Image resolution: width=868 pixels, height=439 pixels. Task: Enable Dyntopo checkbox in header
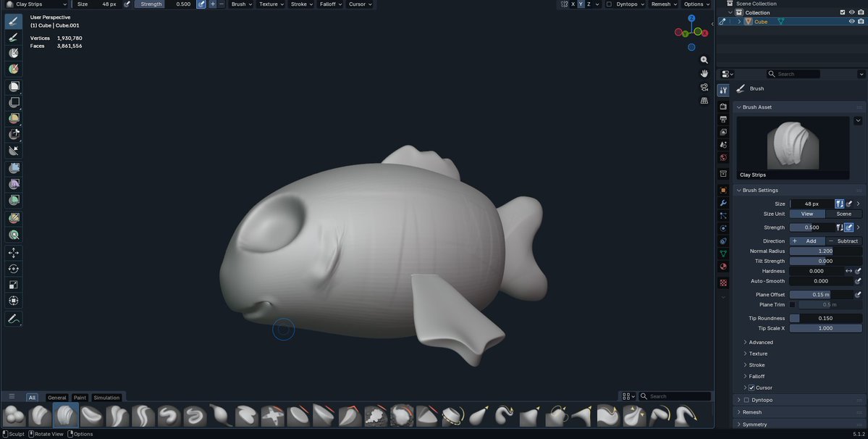click(609, 4)
